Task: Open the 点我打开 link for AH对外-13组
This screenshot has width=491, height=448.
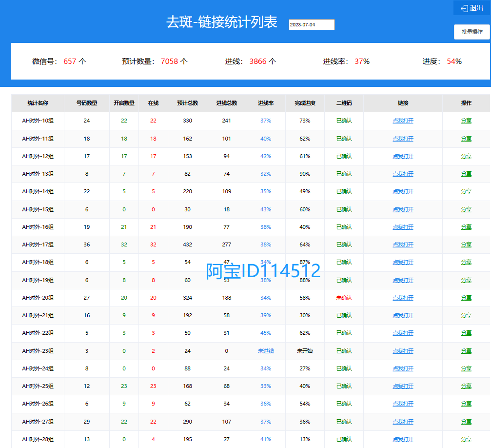Action: pyautogui.click(x=403, y=174)
